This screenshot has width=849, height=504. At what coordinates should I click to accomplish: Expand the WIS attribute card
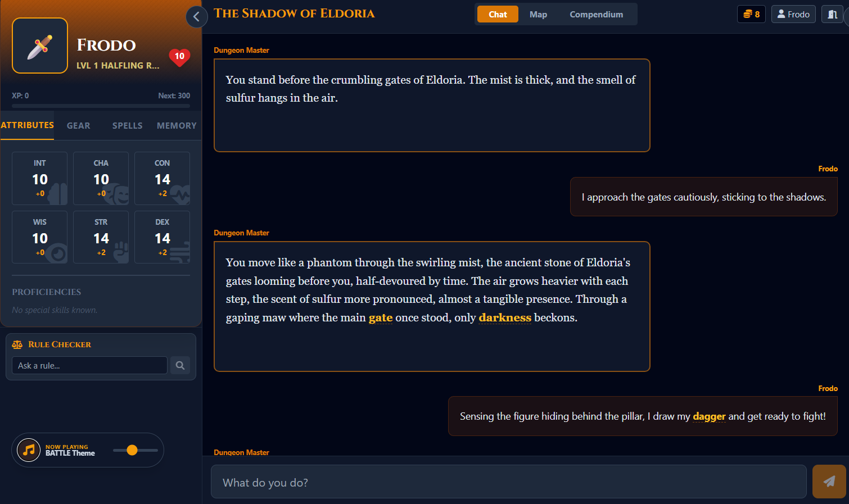click(x=39, y=237)
